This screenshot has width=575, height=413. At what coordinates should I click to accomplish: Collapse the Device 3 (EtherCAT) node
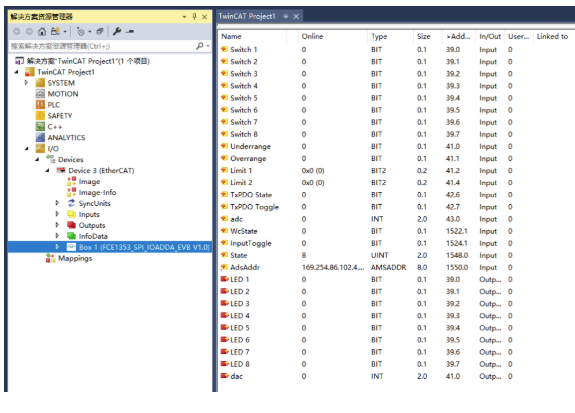pos(47,171)
